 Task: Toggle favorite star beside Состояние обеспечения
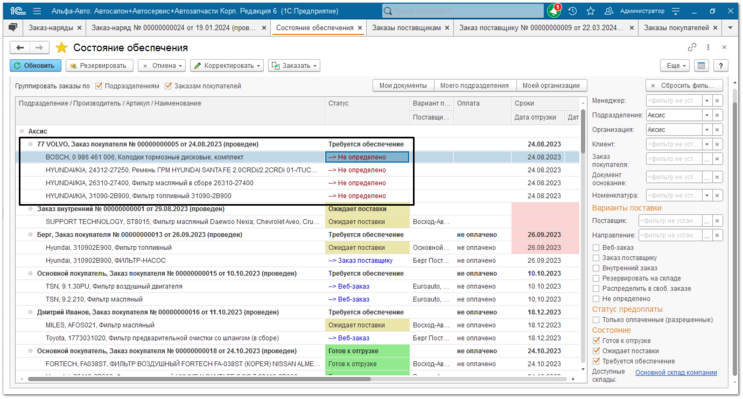point(62,47)
